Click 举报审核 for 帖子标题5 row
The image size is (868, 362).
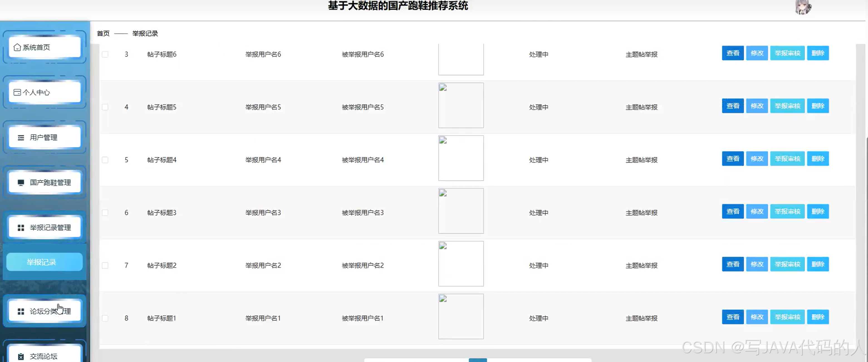(787, 106)
